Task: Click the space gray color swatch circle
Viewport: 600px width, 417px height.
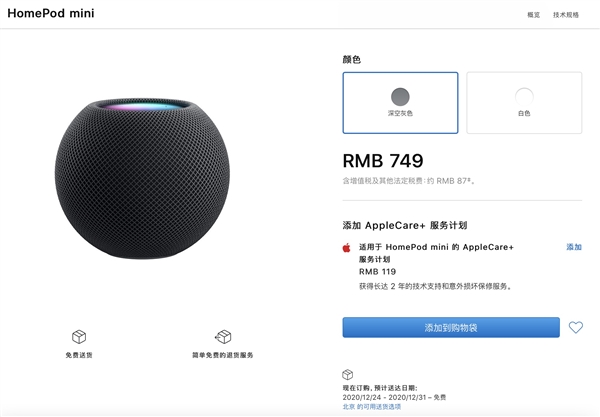Action: tap(400, 96)
